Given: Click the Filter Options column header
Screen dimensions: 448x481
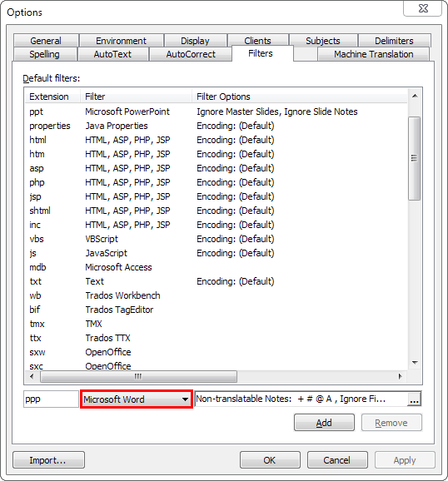Looking at the screenshot, I should [x=300, y=97].
